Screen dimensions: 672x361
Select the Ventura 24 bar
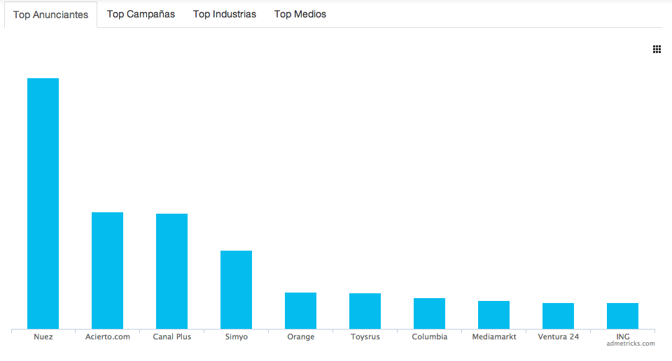[558, 316]
